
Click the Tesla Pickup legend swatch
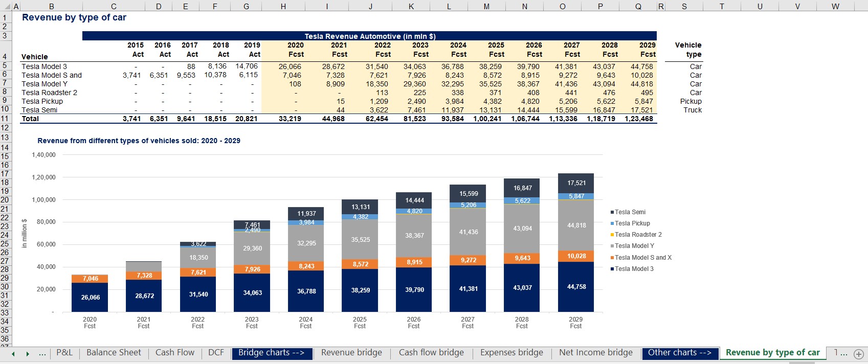612,223
